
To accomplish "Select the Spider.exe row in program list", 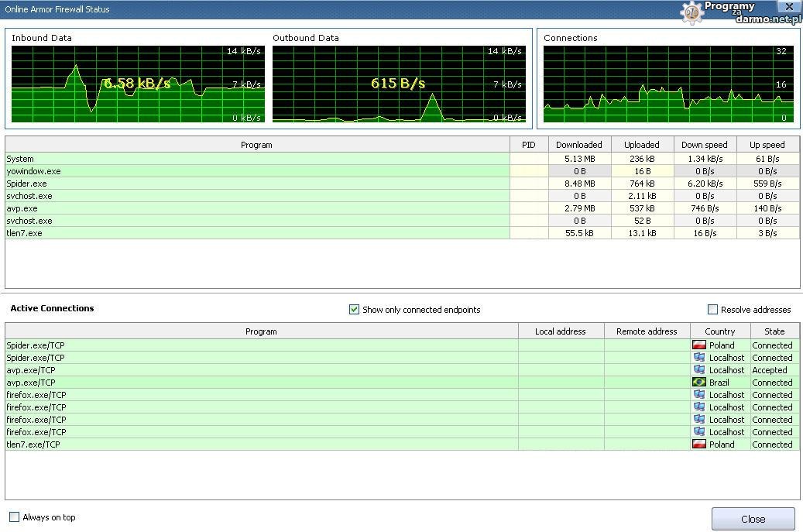I will pyautogui.click(x=256, y=184).
